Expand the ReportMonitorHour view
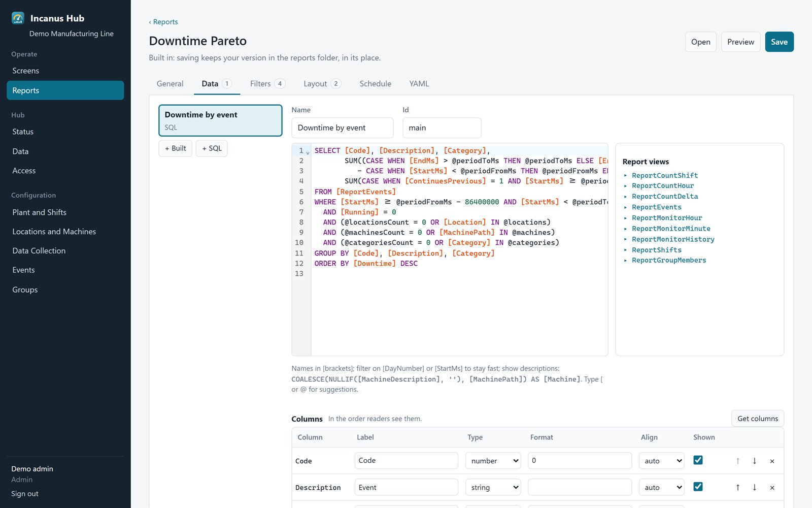This screenshot has width=812, height=508. (666, 218)
